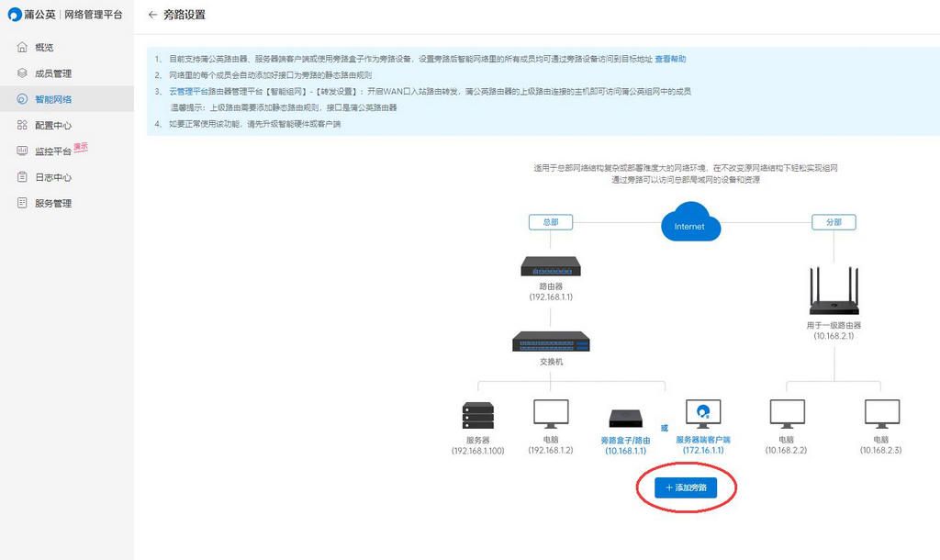940x560 pixels.
Task: Click the 成员管理 layers icon
Action: point(22,73)
